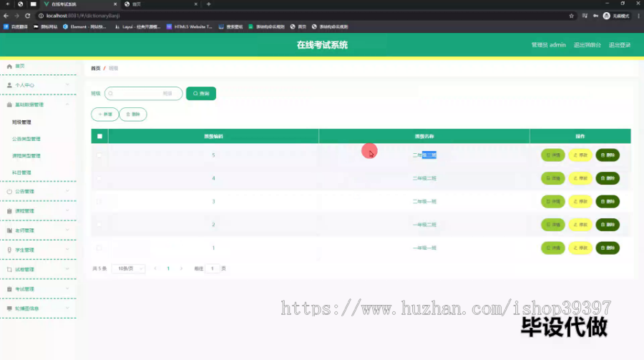Click 详情 button for row 5
Screen dimensions: 644x360
(x=553, y=155)
